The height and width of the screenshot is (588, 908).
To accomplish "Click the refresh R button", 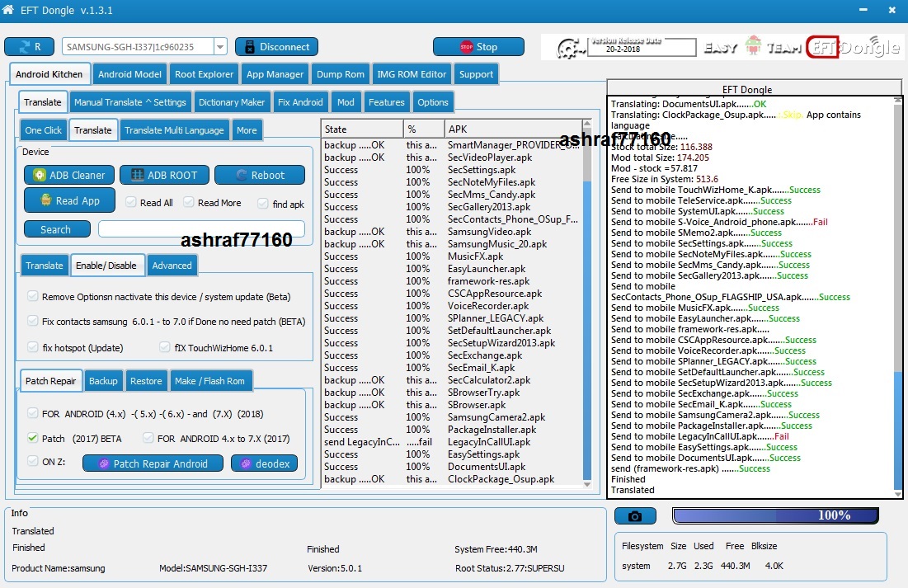I will point(29,47).
